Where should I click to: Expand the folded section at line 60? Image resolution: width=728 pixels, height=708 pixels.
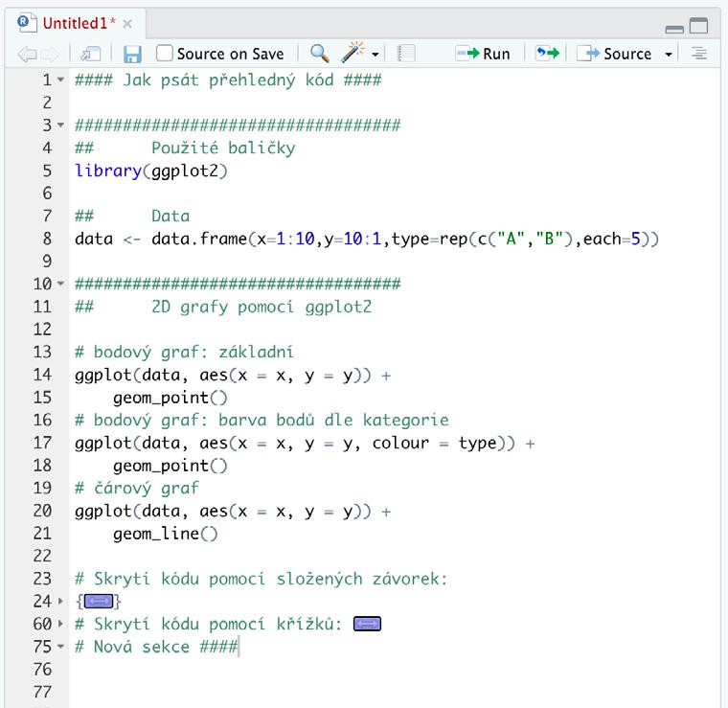60,624
